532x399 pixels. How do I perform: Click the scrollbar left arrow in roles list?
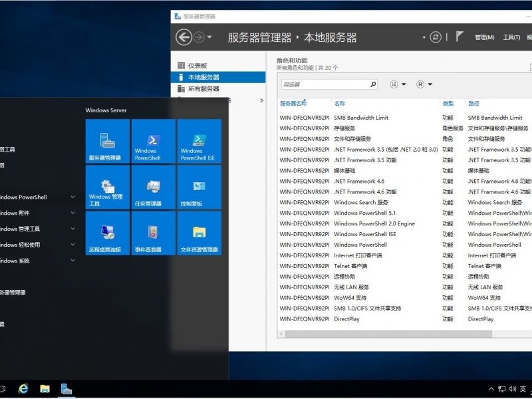pos(281,334)
